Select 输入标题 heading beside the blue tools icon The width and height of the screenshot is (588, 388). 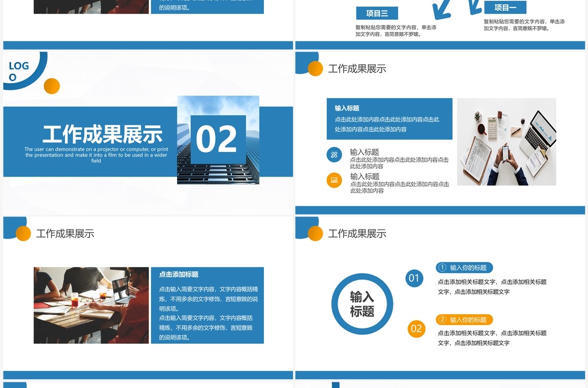pyautogui.click(x=364, y=152)
